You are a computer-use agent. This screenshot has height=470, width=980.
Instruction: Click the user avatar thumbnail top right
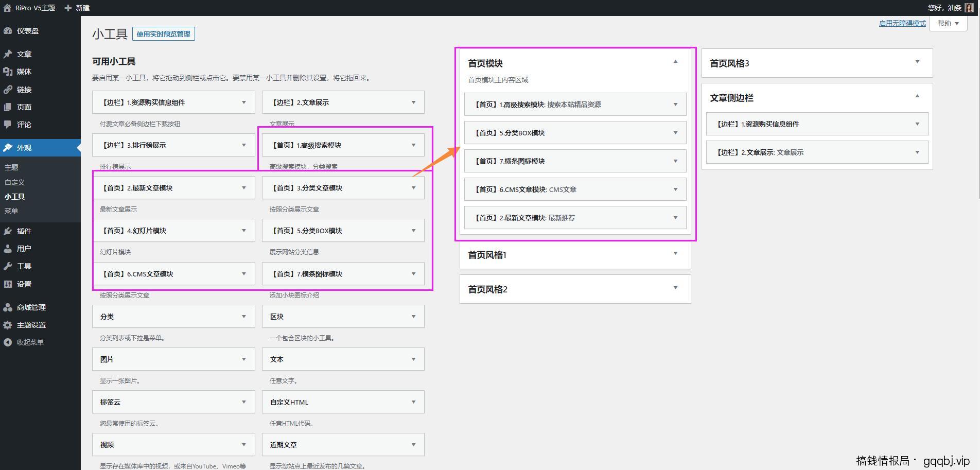pyautogui.click(x=970, y=8)
